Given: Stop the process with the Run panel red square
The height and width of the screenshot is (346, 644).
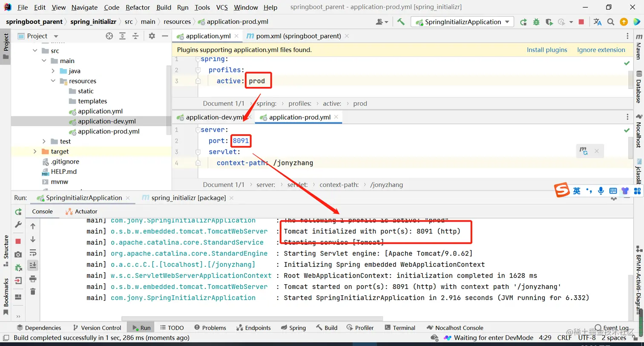Looking at the screenshot, I should tap(18, 241).
